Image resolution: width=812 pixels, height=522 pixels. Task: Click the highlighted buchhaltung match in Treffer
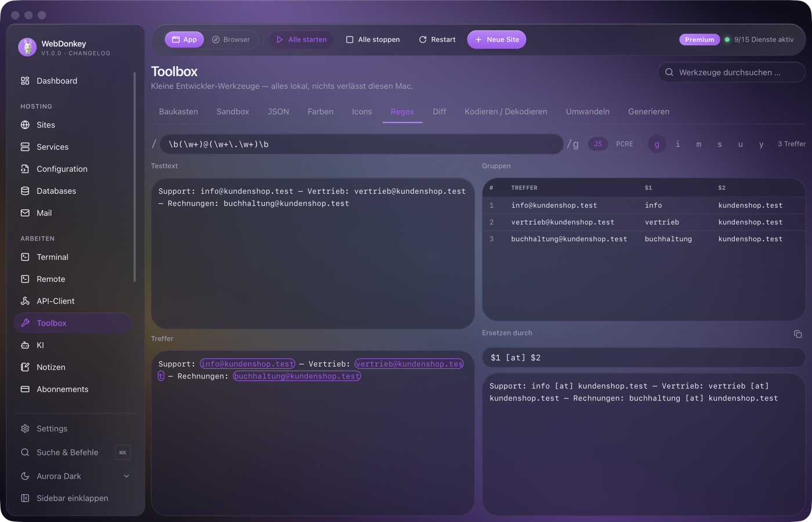pyautogui.click(x=297, y=376)
